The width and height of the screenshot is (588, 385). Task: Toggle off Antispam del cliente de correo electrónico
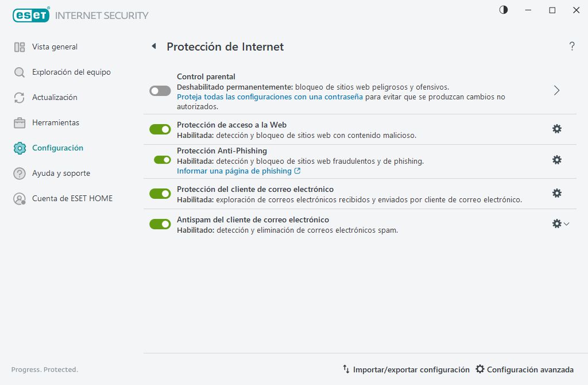pos(160,224)
